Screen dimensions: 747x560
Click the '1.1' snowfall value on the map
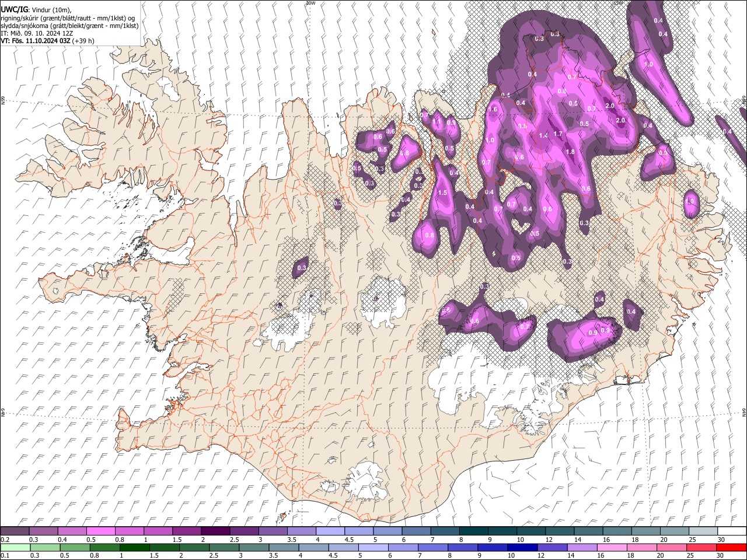coord(436,121)
